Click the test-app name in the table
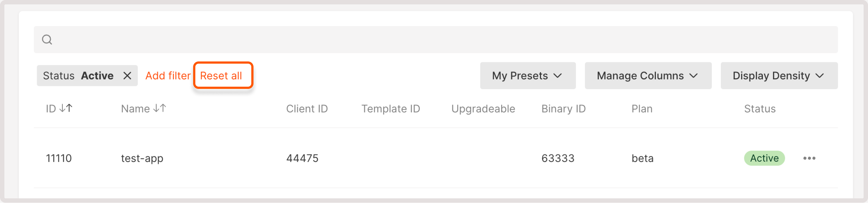Image resolution: width=868 pixels, height=203 pixels. click(142, 158)
